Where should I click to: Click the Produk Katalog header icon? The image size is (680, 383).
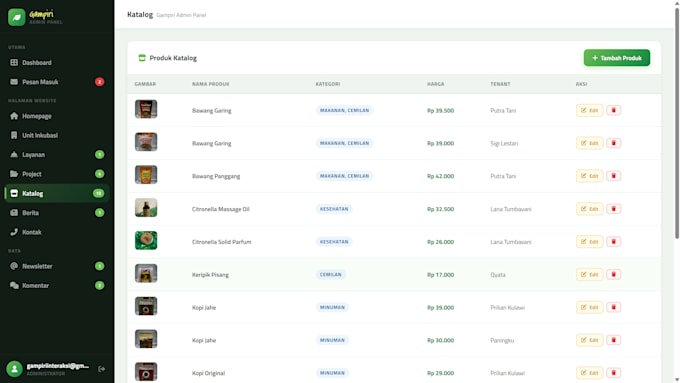click(142, 58)
